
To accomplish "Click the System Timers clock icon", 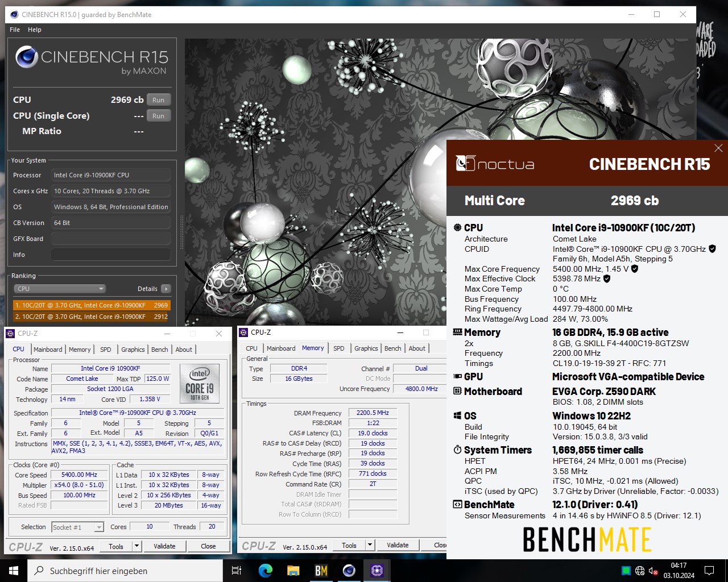I will (457, 450).
